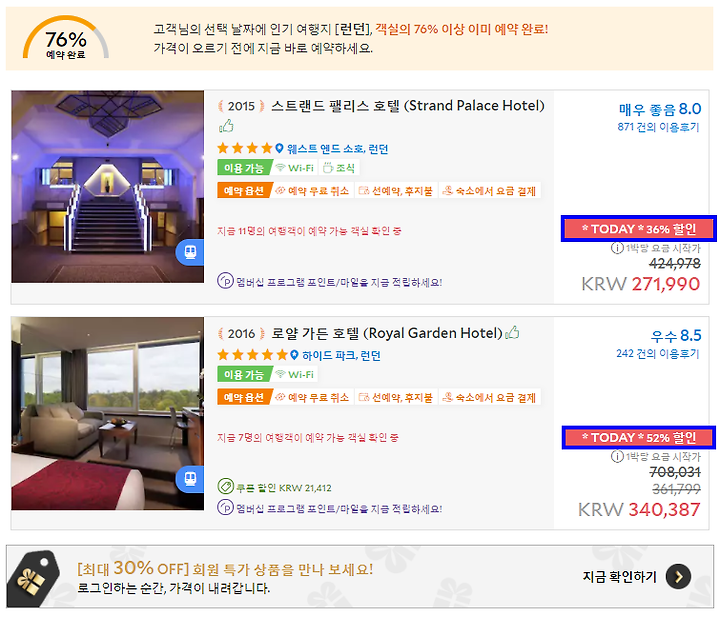Click 76% 예약 완료 progress gauge
Image resolution: width=720 pixels, height=617 pixels.
[x=66, y=38]
